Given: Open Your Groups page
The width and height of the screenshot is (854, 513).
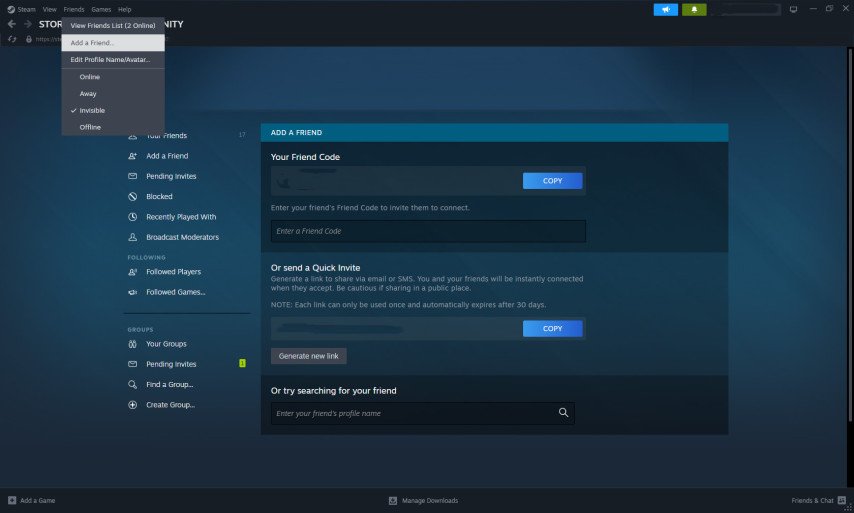Looking at the screenshot, I should click(166, 344).
